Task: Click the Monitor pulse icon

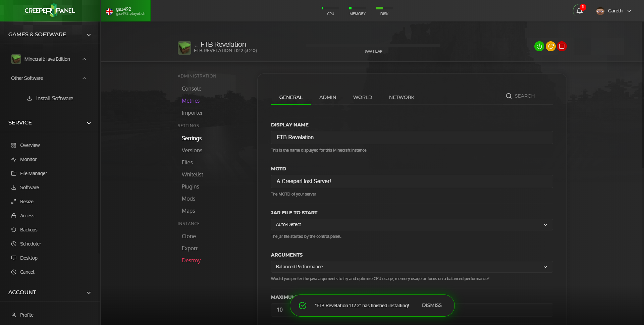Action: tap(14, 159)
